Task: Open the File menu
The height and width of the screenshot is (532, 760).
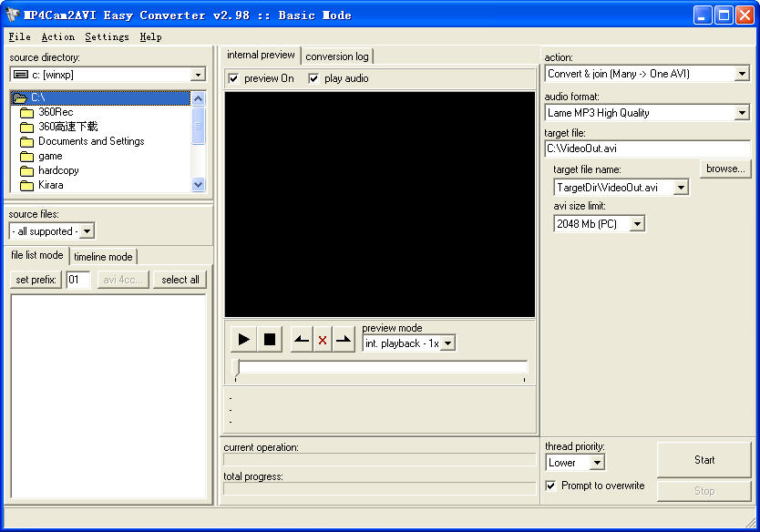Action: pos(19,36)
